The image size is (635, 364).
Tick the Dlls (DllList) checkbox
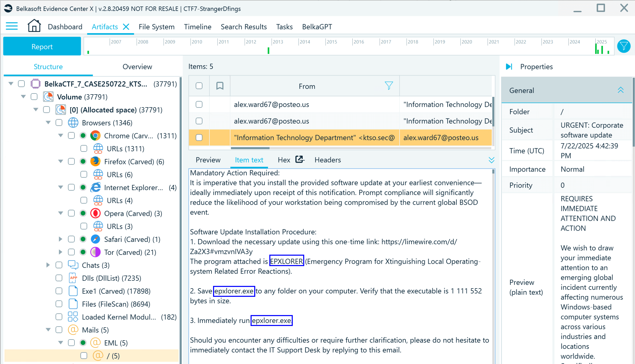coord(59,278)
